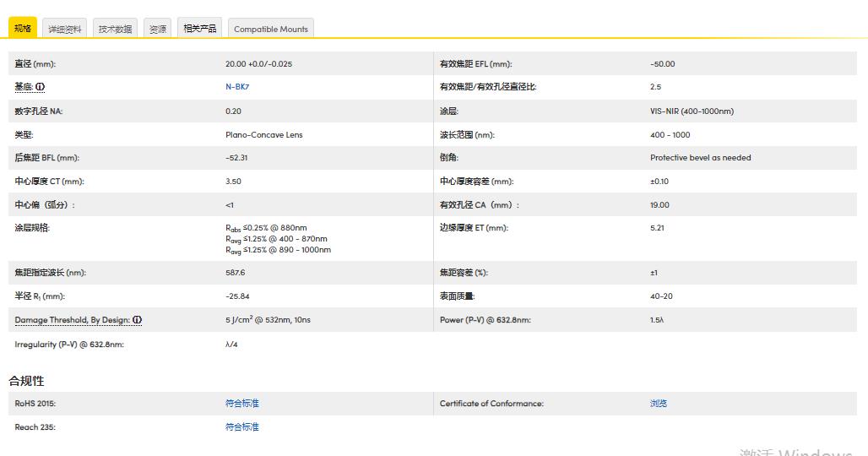Select the radius R1 value -25.84
868x456 pixels.
click(237, 296)
